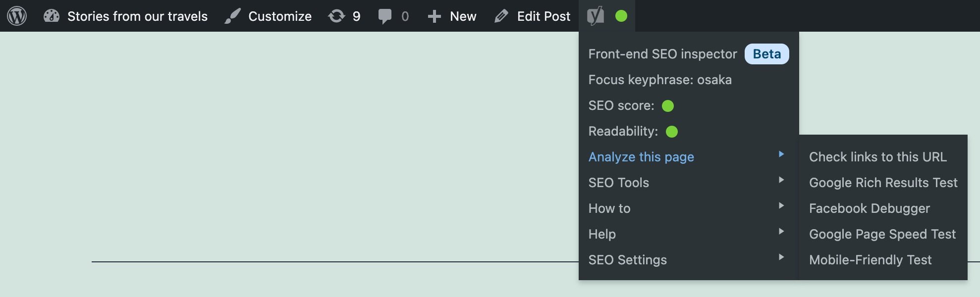Click the green SEO score indicator
The image size is (980, 297).
click(667, 105)
